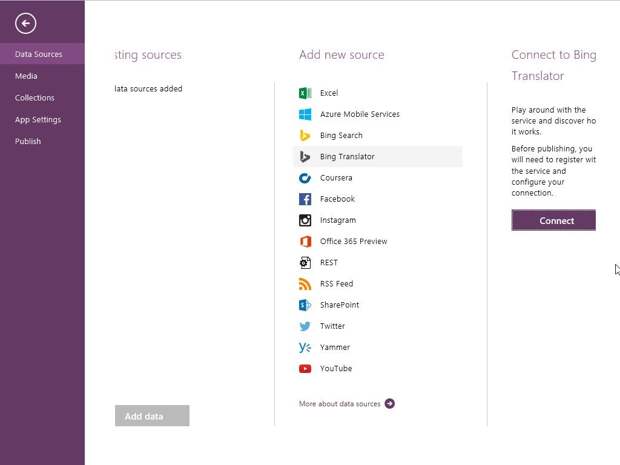Click the RSS Feed orange icon

[305, 284]
